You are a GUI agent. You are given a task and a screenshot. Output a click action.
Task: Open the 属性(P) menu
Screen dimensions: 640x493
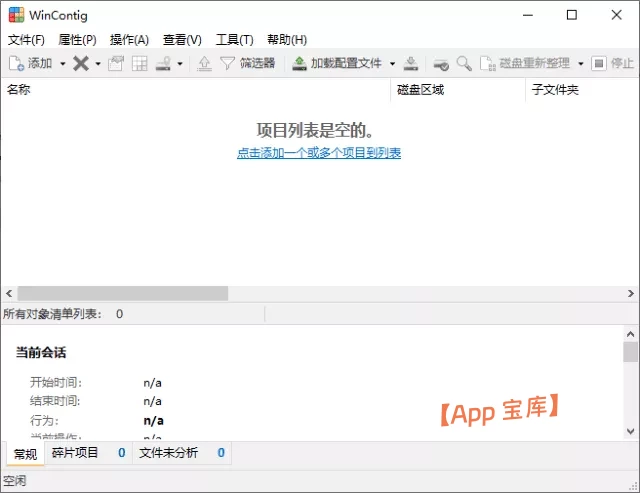pos(78,40)
